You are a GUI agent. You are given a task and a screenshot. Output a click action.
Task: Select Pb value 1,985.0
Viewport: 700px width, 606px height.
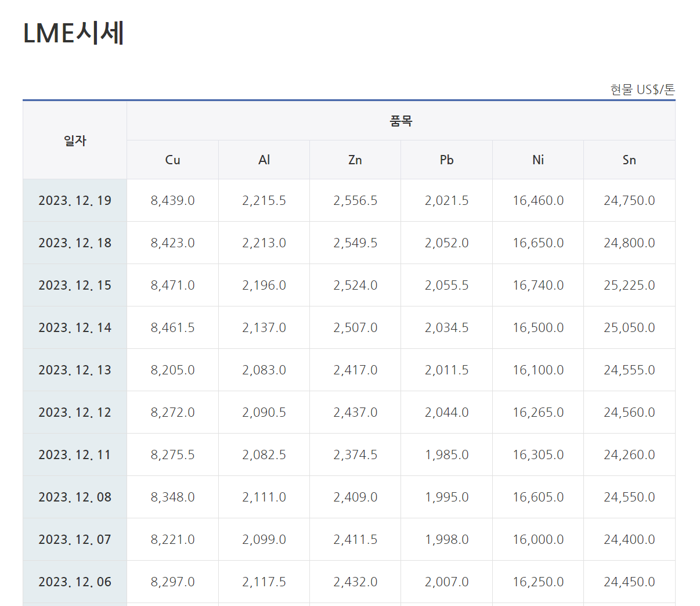pos(446,454)
